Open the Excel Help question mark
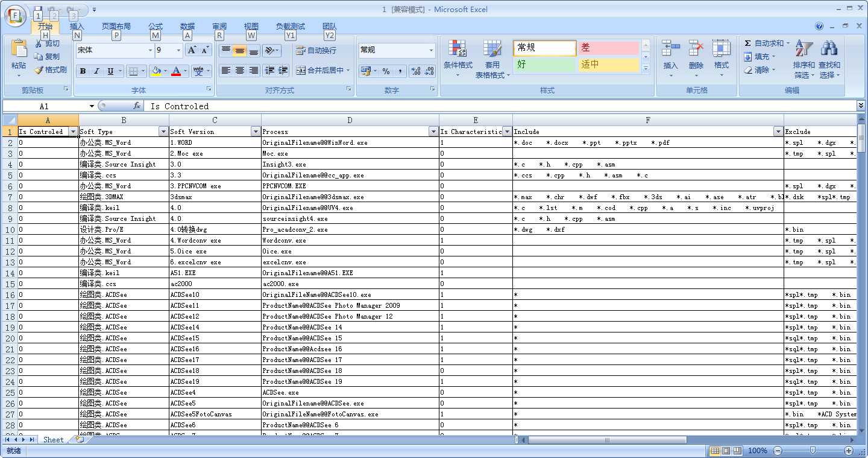 pos(819,26)
